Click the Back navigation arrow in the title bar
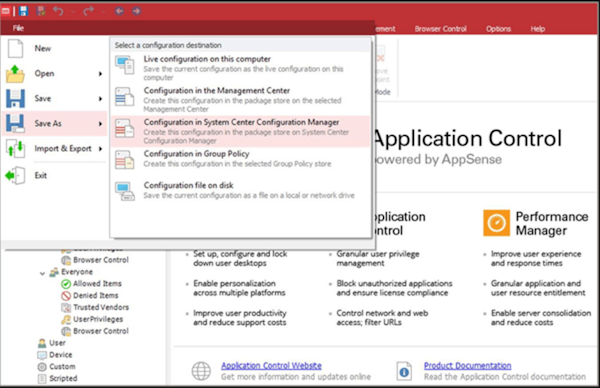 click(x=119, y=11)
